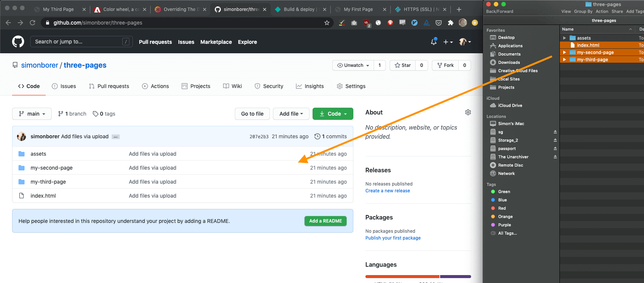The image size is (644, 283).
Task: Open the Unwatch dropdown
Action: [x=353, y=65]
